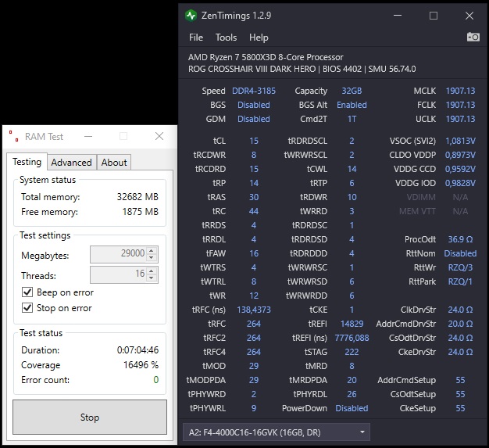The image size is (489, 448).
Task: Click the tRDWR value 10
Action: 352,197
